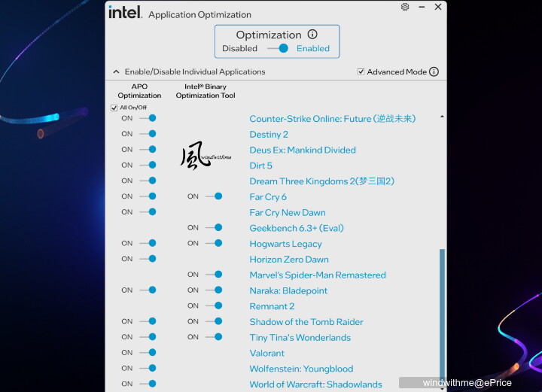Click the Counter-Strike Online: Future entry

point(333,119)
